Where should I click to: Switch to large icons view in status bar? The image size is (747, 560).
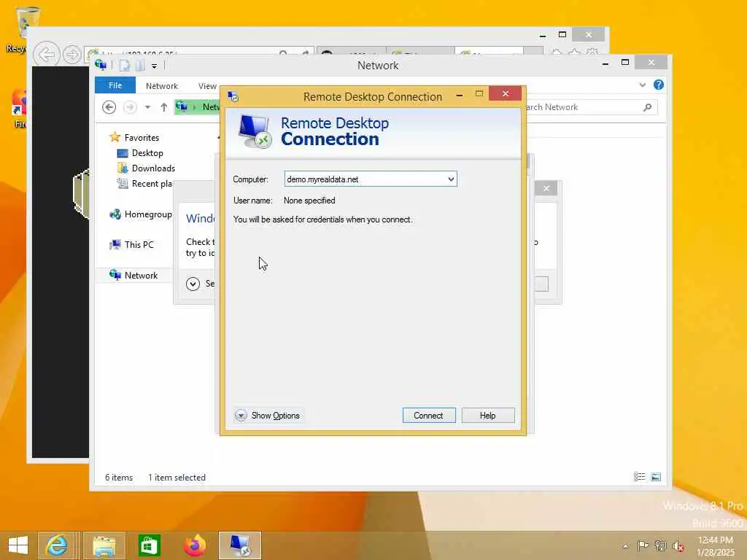click(656, 477)
